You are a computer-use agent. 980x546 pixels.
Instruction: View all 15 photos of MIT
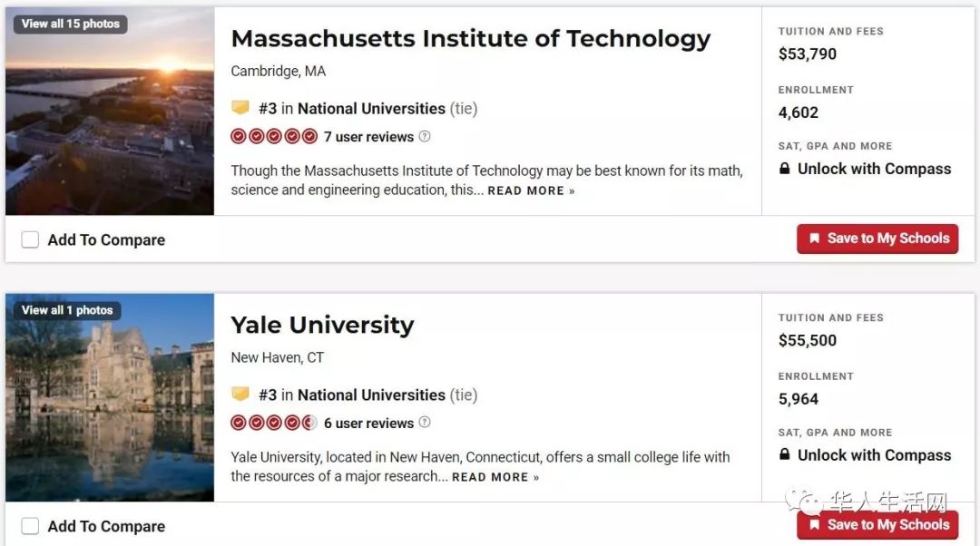coord(71,24)
